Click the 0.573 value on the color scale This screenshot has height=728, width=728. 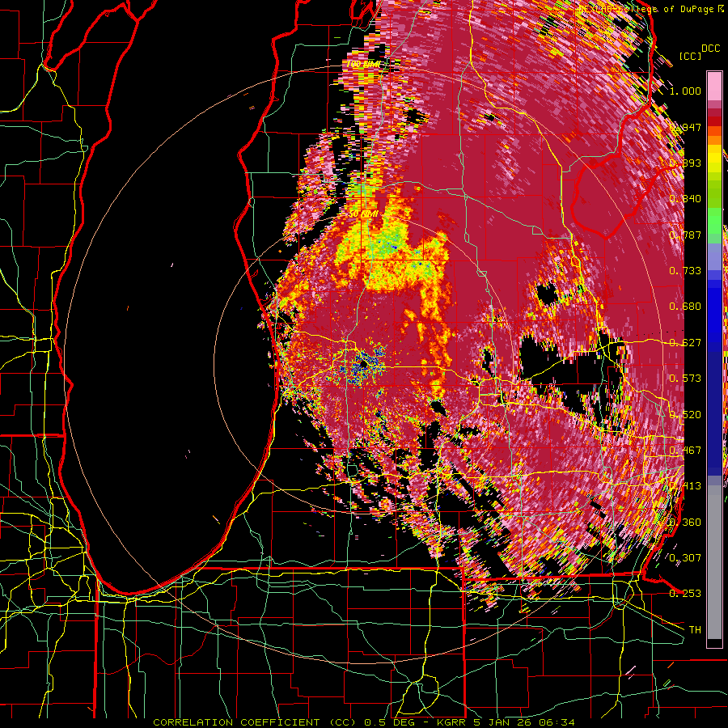click(x=685, y=379)
